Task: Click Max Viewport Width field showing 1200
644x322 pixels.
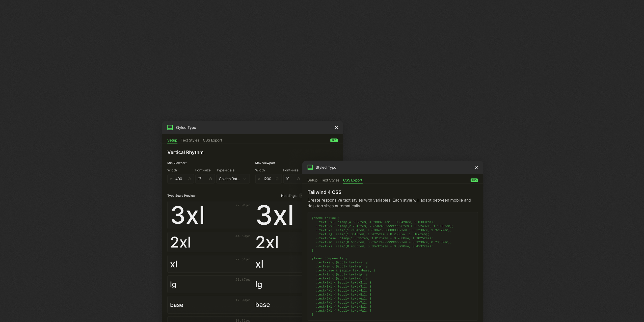Action: coord(267,179)
